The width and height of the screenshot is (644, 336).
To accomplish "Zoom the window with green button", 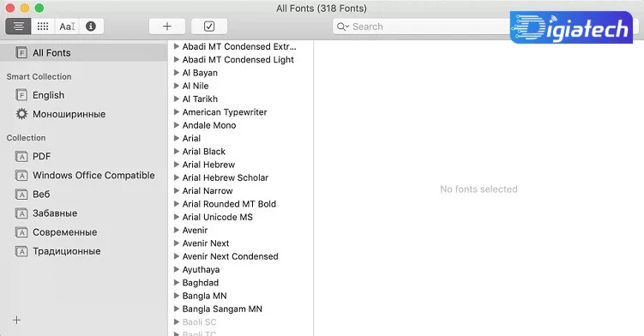I will point(39,8).
